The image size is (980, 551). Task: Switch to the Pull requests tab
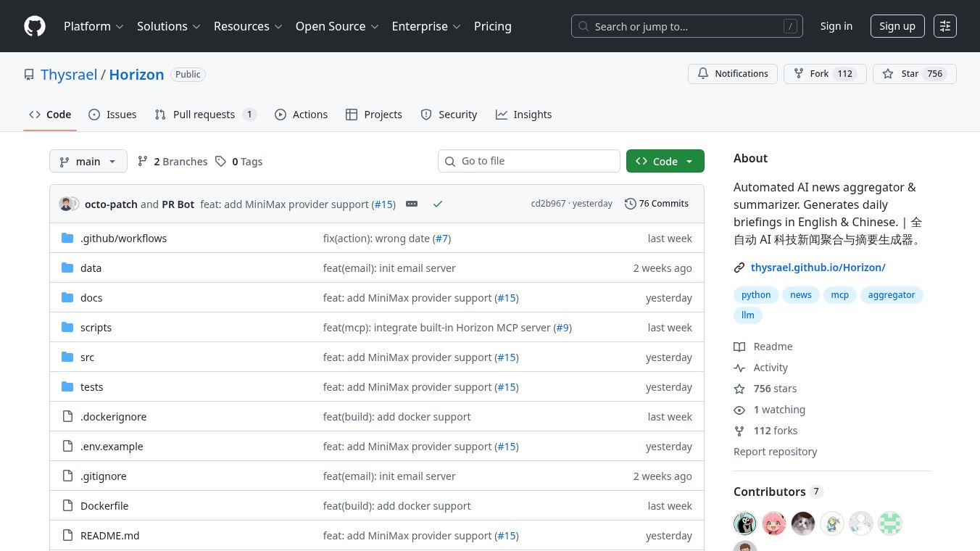pos(204,115)
